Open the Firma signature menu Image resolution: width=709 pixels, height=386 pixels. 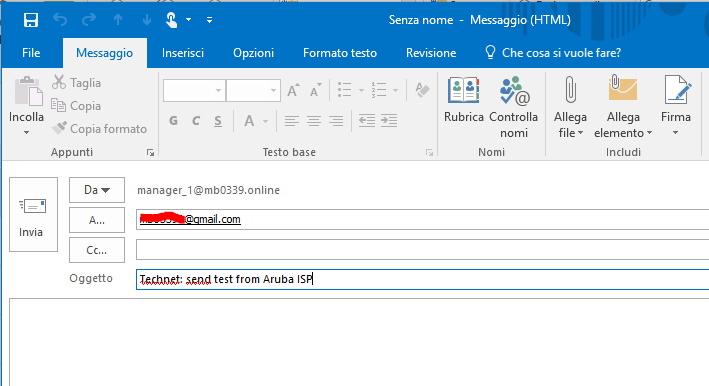click(676, 106)
